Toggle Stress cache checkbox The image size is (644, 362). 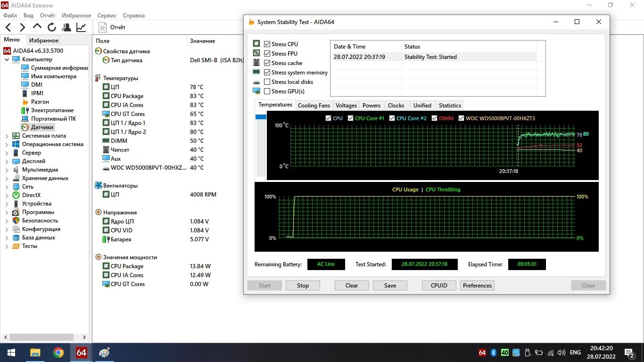point(267,63)
